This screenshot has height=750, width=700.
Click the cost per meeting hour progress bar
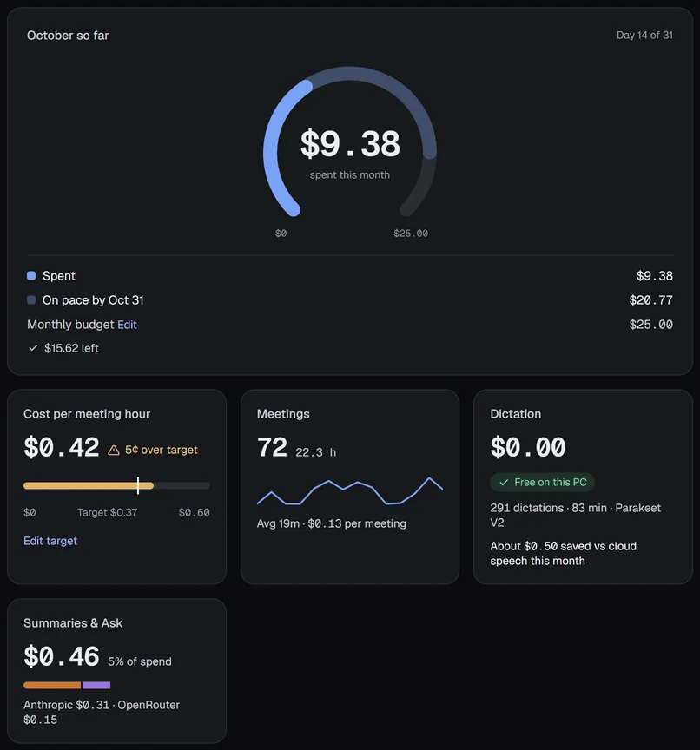[x=116, y=486]
